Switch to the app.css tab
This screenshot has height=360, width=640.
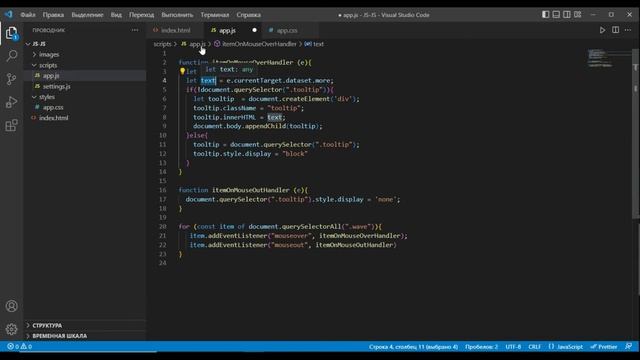click(x=287, y=30)
